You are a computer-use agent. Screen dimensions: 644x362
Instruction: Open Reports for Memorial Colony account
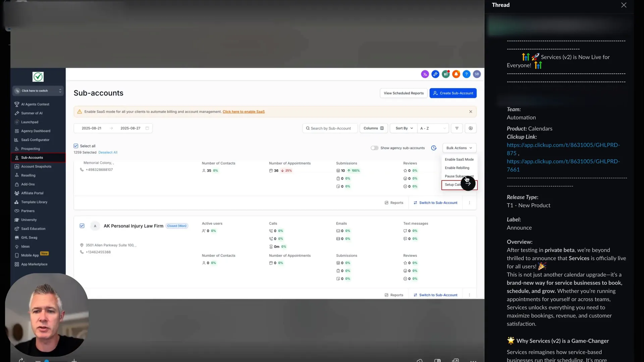coord(394,203)
